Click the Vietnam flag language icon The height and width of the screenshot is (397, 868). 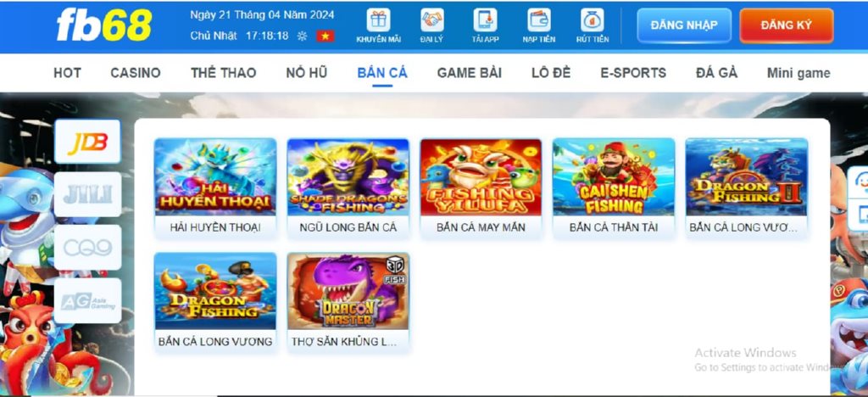click(x=325, y=36)
